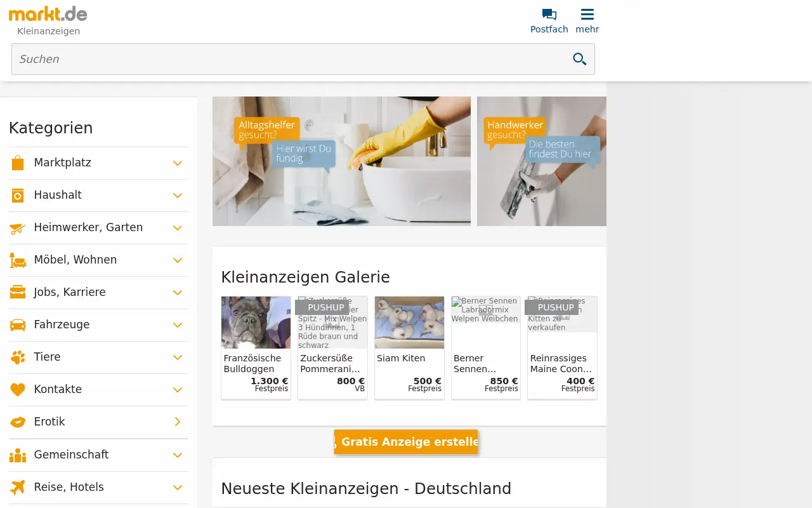This screenshot has width=812, height=508.
Task: Open the Alltagshelfer gesucht banner
Action: [341, 161]
